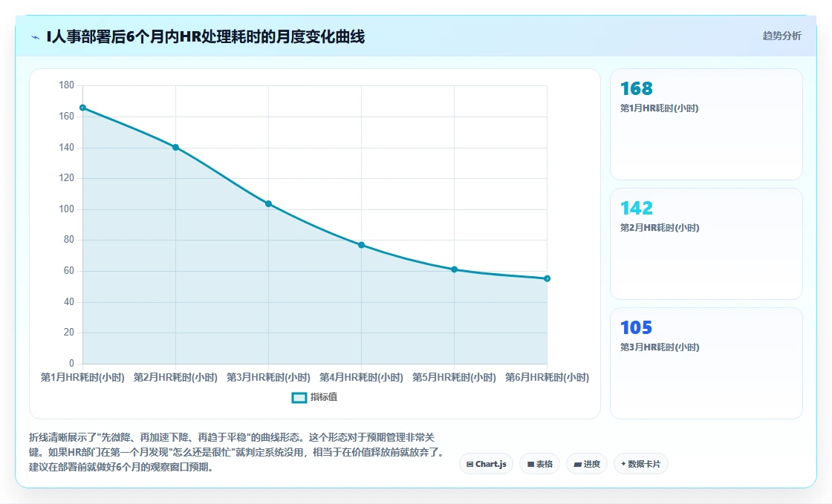Click the lightning icon beside the title

(x=36, y=37)
